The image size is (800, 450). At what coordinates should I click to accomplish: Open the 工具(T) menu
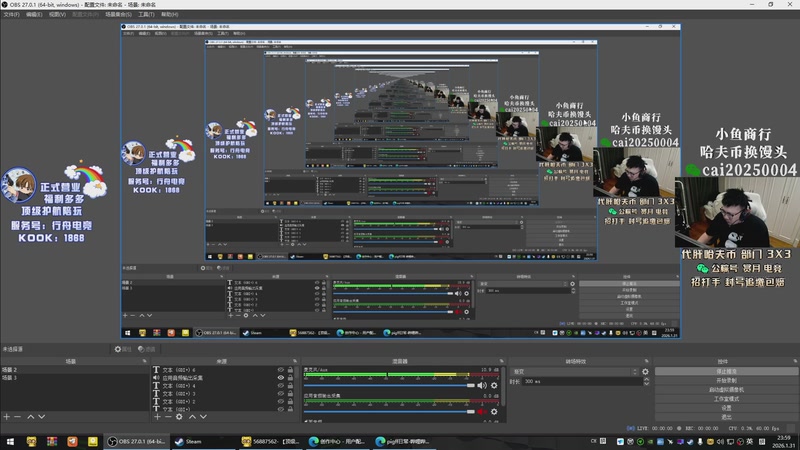click(146, 14)
